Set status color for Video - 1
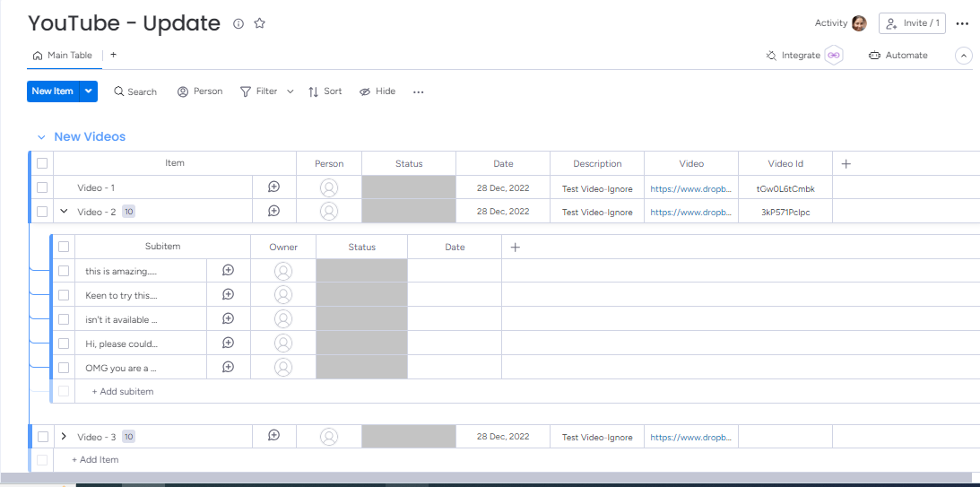Screen dimensions: 980x487 coord(409,187)
